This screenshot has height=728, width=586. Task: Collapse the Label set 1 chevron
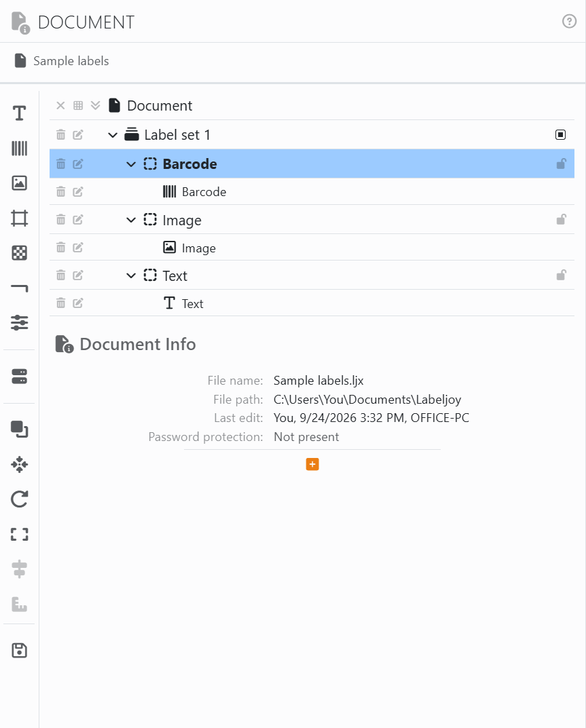click(x=113, y=135)
